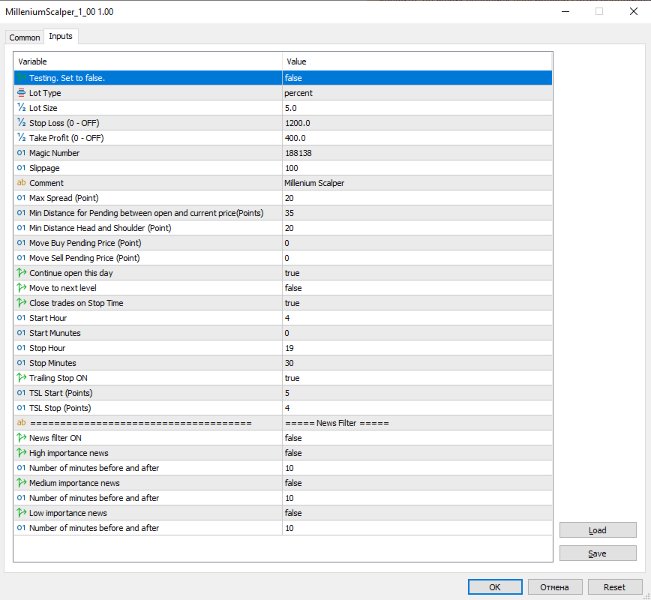Switch to the Common tab
Image resolution: width=651 pixels, height=600 pixels.
coord(24,37)
